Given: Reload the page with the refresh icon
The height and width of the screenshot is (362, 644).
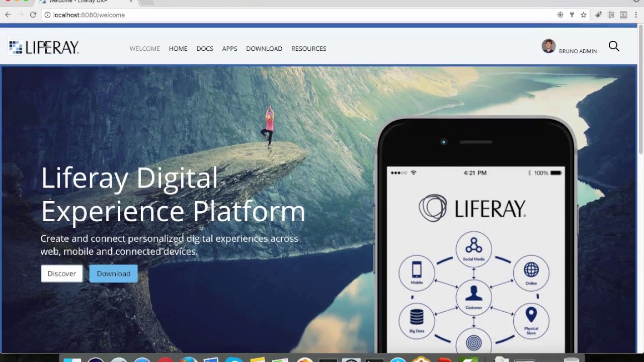Looking at the screenshot, I should click(x=33, y=15).
